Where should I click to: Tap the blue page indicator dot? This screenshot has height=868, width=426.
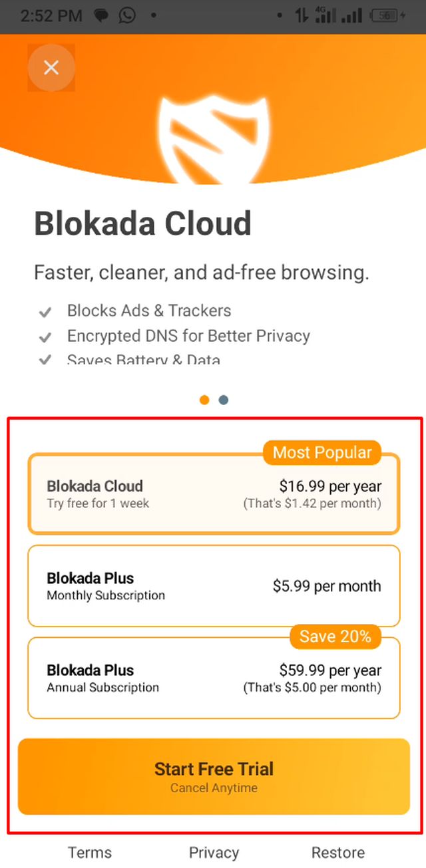pyautogui.click(x=223, y=400)
